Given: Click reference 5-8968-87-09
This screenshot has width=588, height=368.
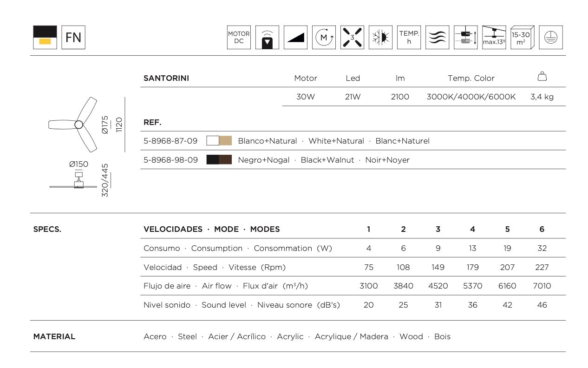Looking at the screenshot, I should [x=170, y=141].
